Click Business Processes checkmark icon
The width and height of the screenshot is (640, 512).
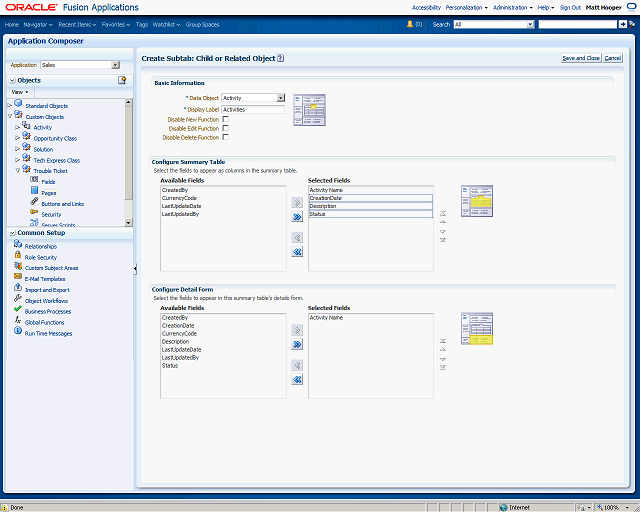pyautogui.click(x=18, y=309)
